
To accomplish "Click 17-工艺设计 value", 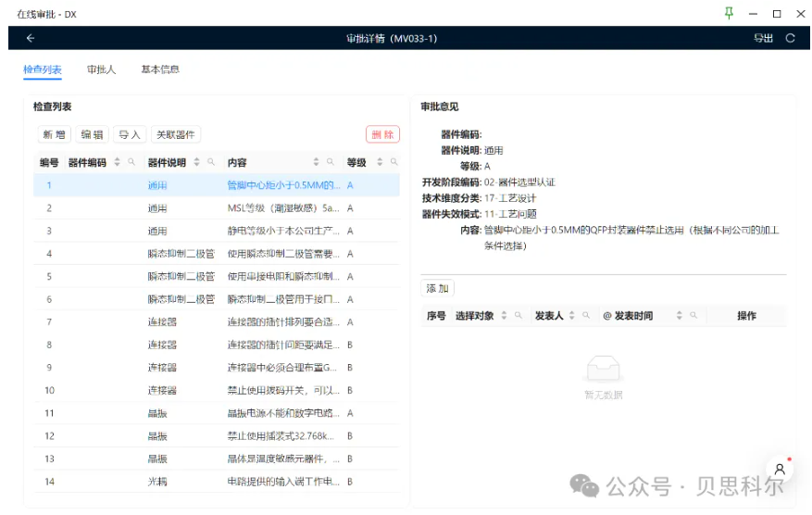I will point(510,198).
